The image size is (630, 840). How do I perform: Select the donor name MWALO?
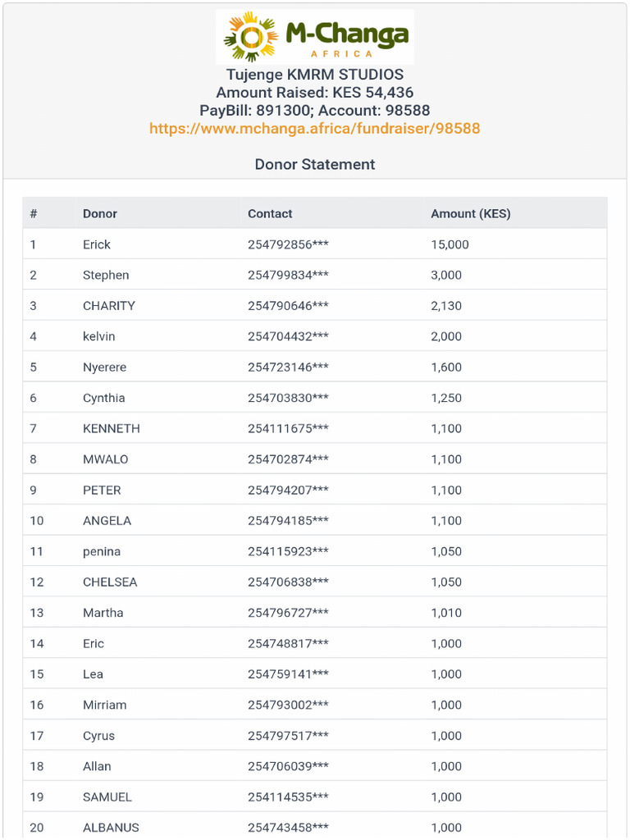click(106, 459)
